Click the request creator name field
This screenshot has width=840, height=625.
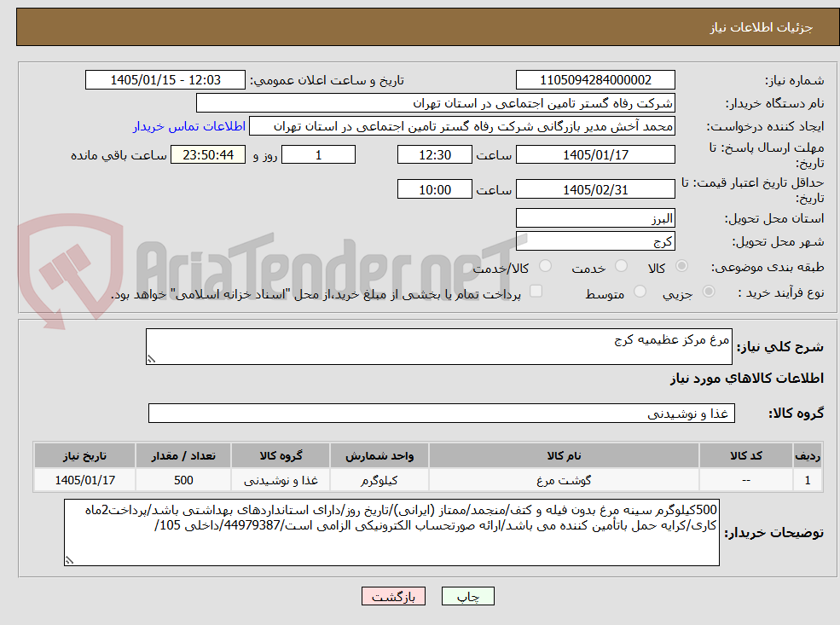461,126
